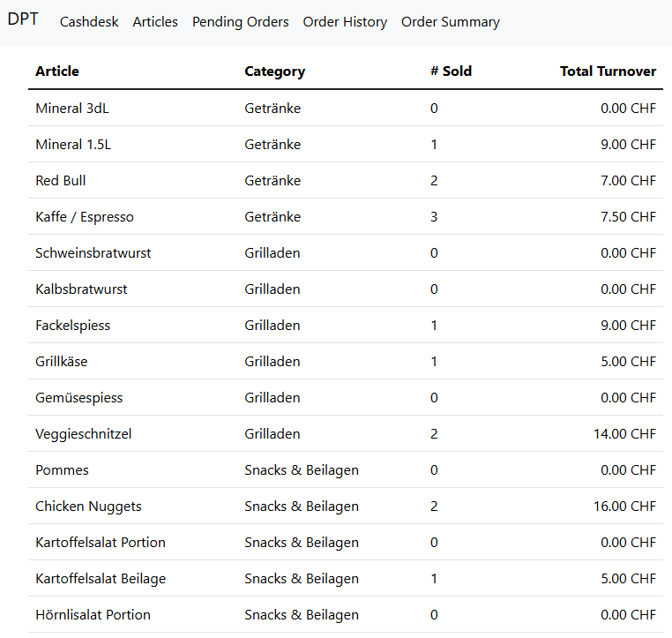Click the Schweinsbratwurst article cell

coord(93,253)
